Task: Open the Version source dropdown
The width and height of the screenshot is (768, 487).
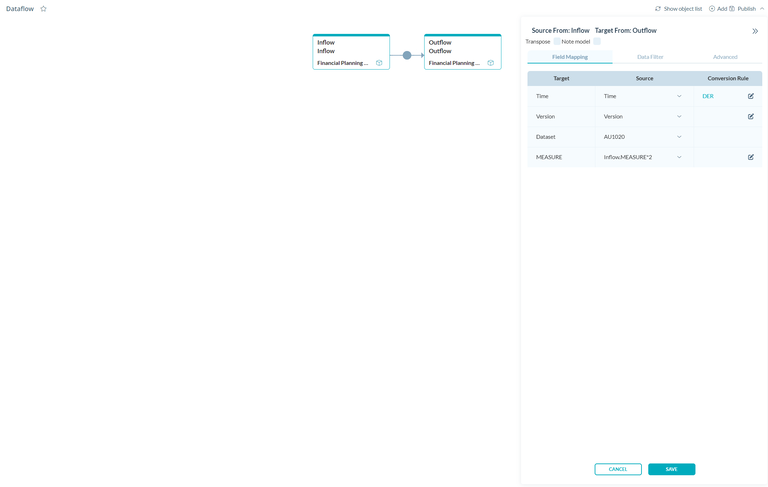Action: tap(679, 117)
